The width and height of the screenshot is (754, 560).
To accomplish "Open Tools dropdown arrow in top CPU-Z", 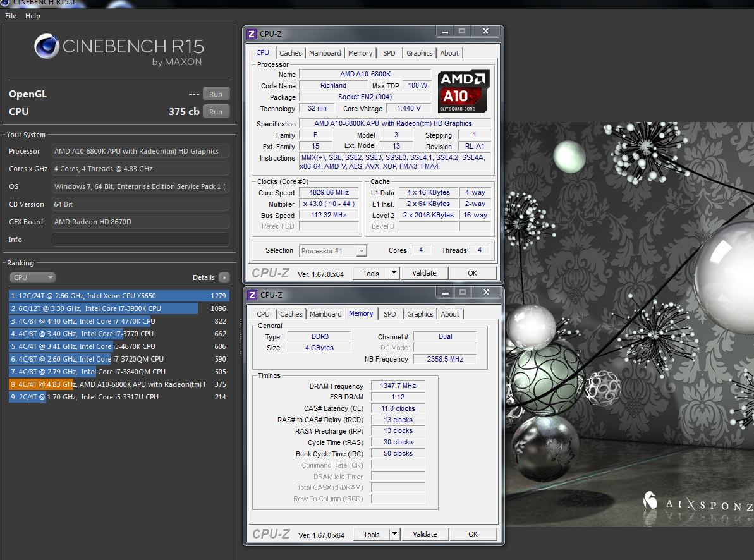I will coord(394,273).
